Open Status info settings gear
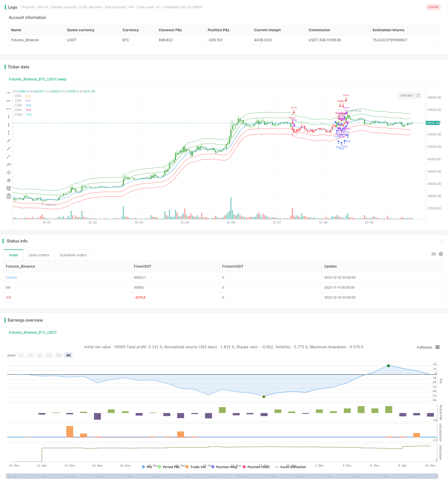Screen dimensions: 448x486 coord(441,254)
